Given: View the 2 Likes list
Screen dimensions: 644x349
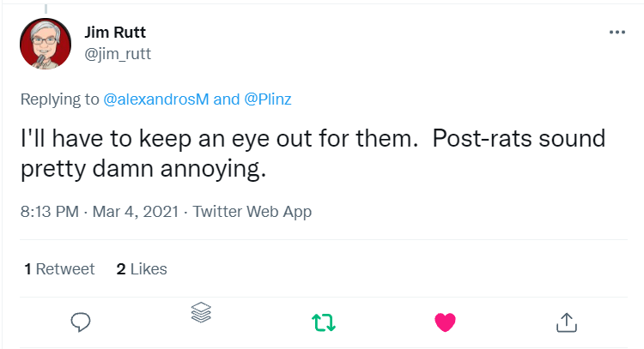Looking at the screenshot, I should [x=142, y=268].
